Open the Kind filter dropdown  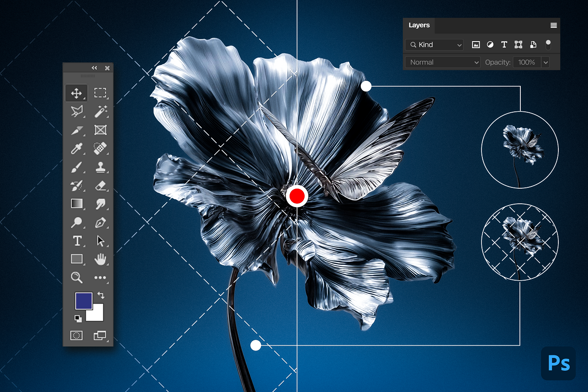434,45
